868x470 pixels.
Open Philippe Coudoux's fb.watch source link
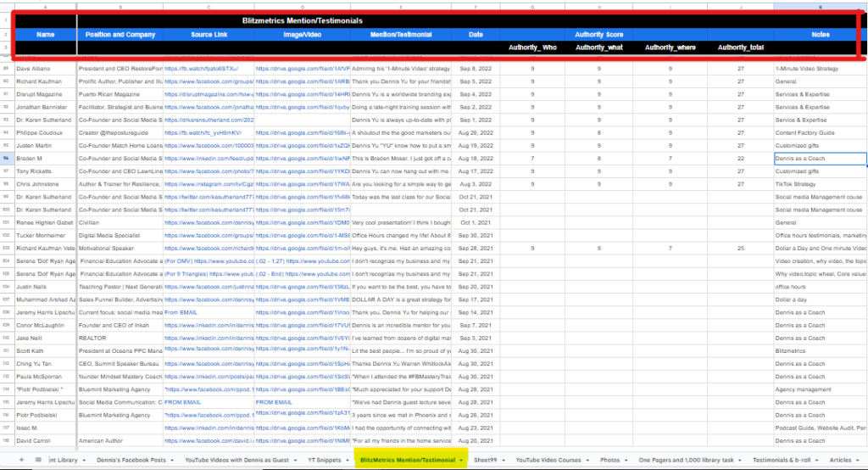(203, 133)
